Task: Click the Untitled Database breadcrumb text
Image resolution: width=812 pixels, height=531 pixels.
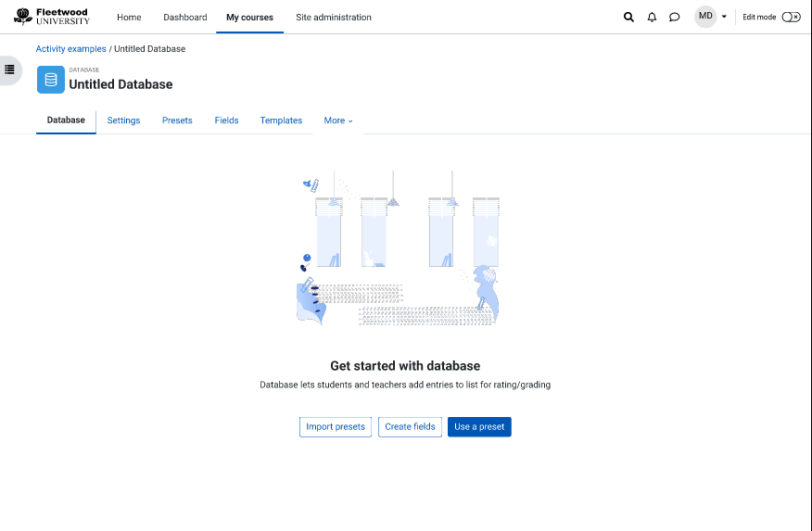Action: [149, 48]
